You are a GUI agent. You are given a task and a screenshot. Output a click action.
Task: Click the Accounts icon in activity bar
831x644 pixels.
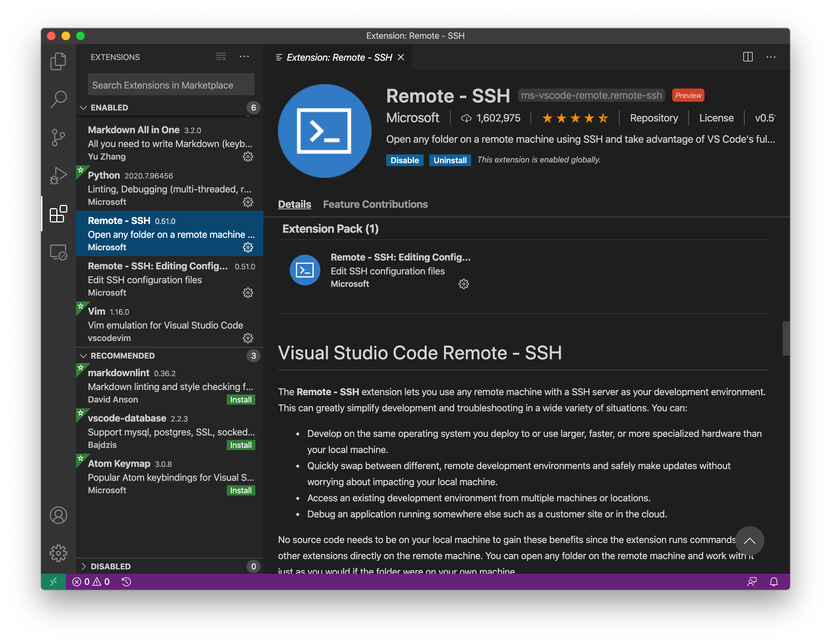58,515
